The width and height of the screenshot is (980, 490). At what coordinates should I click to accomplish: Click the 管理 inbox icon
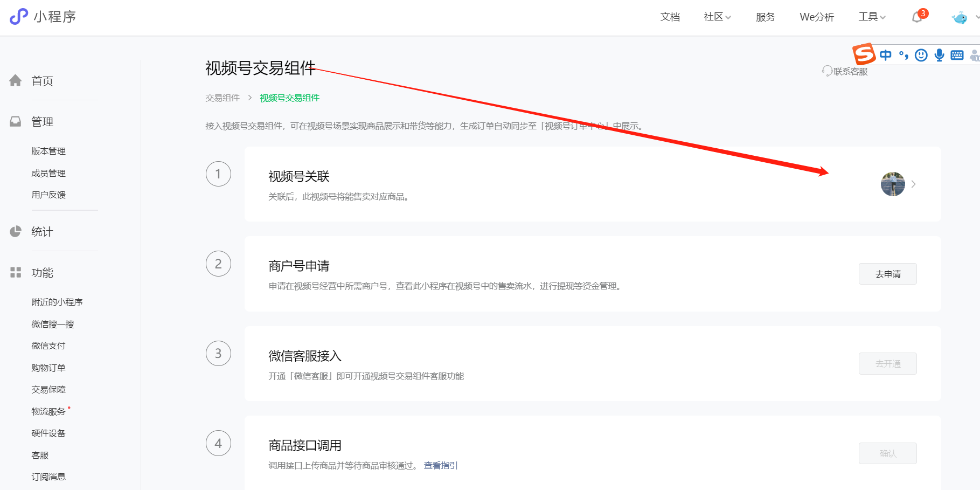(x=16, y=122)
